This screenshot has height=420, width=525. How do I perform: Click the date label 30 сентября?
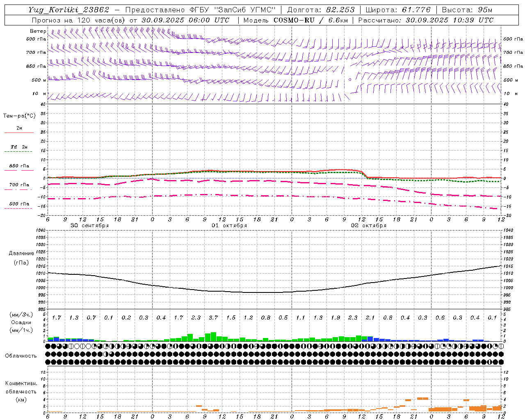[90, 226]
